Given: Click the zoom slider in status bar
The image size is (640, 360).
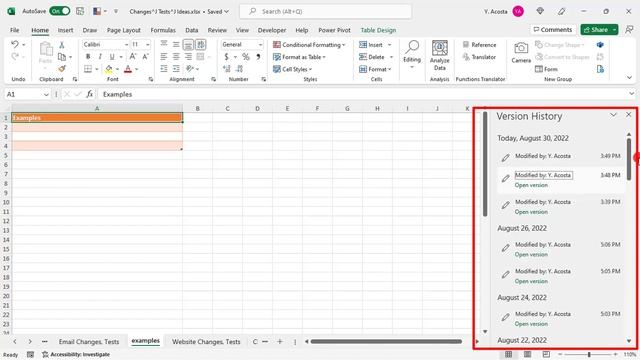Looking at the screenshot, I should coord(589,354).
